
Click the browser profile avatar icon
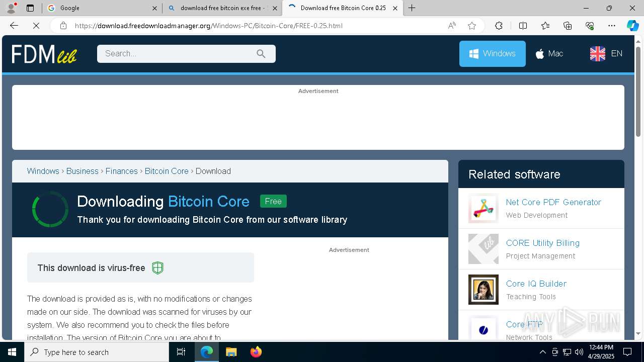pyautogui.click(x=11, y=8)
